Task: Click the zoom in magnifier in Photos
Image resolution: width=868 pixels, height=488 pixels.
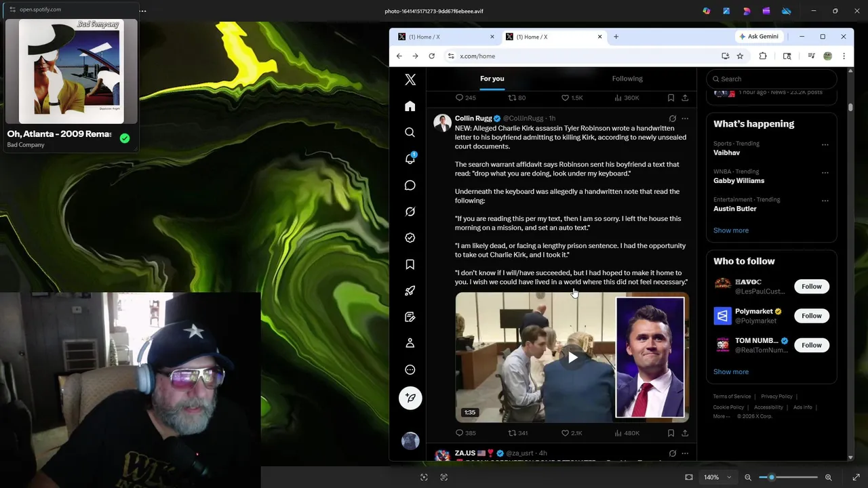Action: coord(828,477)
